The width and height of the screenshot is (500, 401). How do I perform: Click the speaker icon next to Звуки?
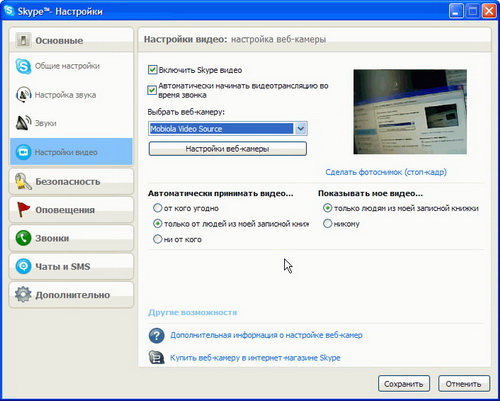pyautogui.click(x=23, y=123)
